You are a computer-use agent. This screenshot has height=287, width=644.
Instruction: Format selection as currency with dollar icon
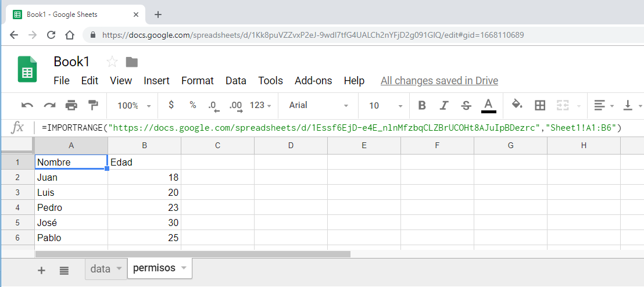pyautogui.click(x=171, y=105)
